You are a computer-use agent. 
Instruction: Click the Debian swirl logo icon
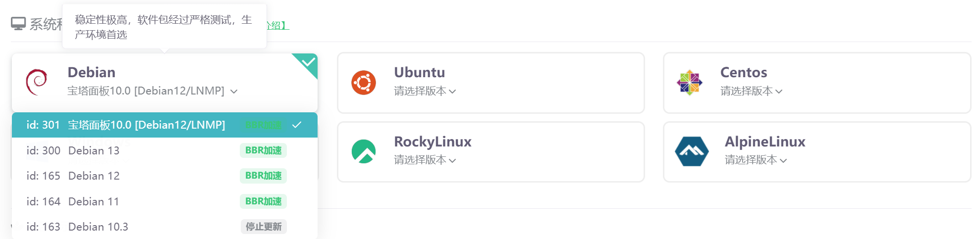point(37,82)
